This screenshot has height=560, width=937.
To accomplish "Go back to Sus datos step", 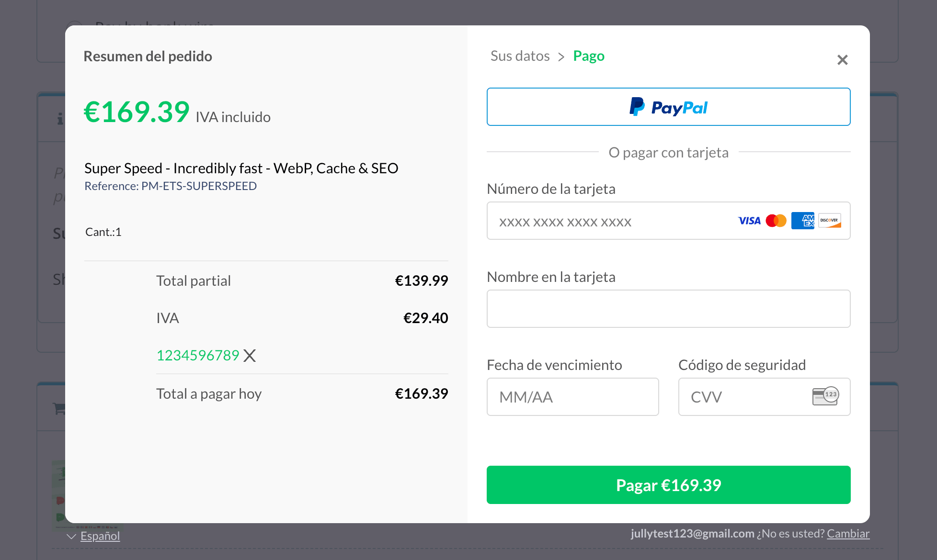I will (520, 56).
